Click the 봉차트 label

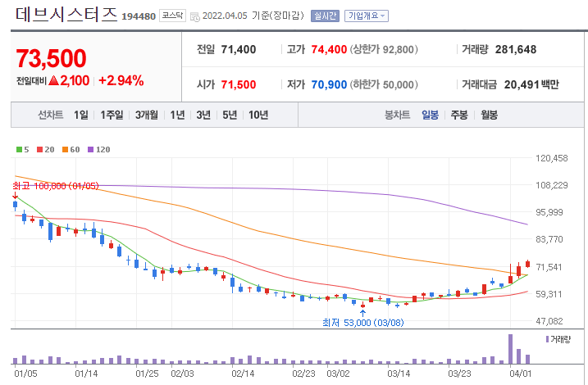click(x=397, y=115)
